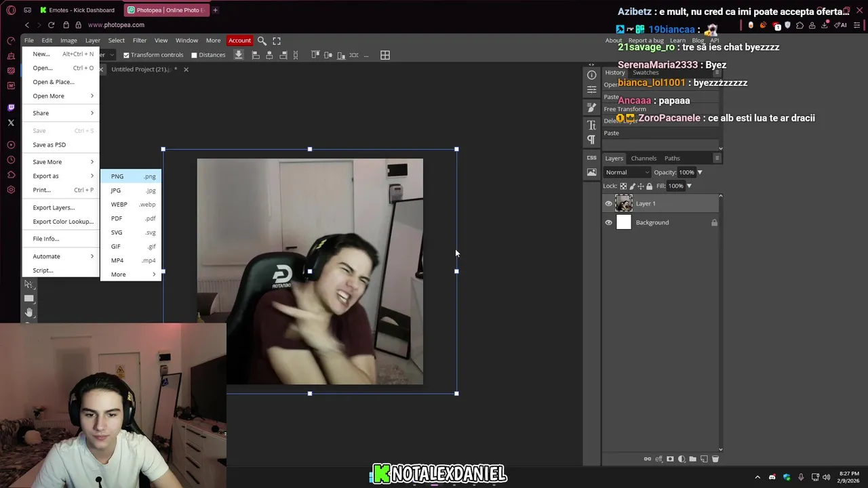The height and width of the screenshot is (488, 868).
Task: Open the Paragraph panel icon
Action: click(x=591, y=140)
